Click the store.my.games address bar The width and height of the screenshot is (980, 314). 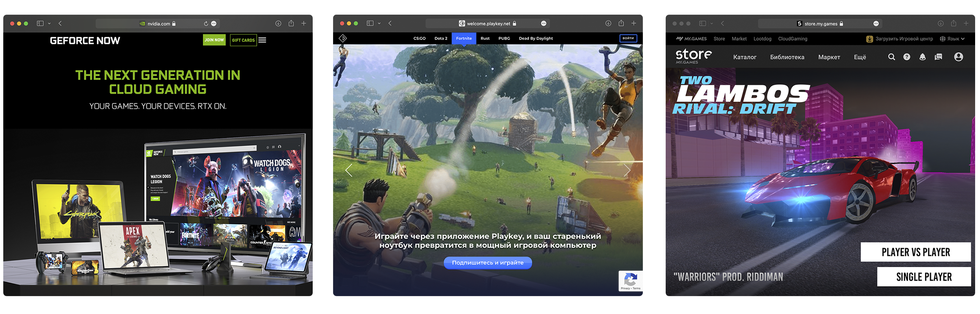820,24
